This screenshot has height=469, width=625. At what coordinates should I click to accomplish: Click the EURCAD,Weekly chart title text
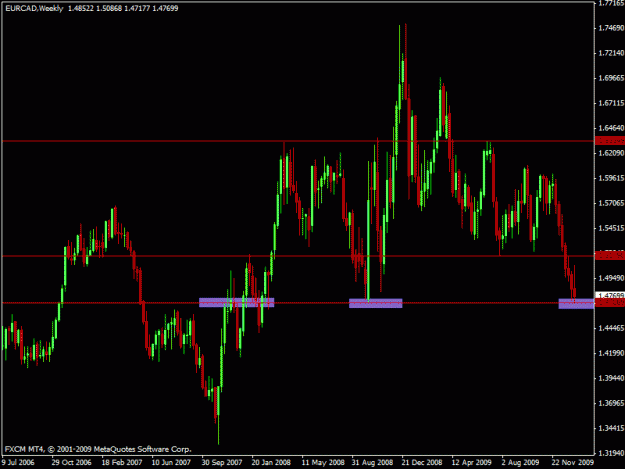coord(34,8)
